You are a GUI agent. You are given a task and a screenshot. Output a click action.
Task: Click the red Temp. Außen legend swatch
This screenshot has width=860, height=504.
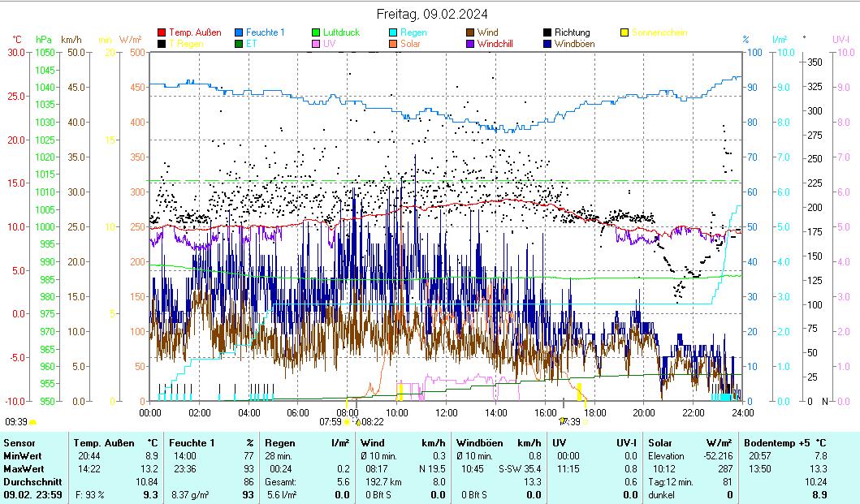coord(162,33)
